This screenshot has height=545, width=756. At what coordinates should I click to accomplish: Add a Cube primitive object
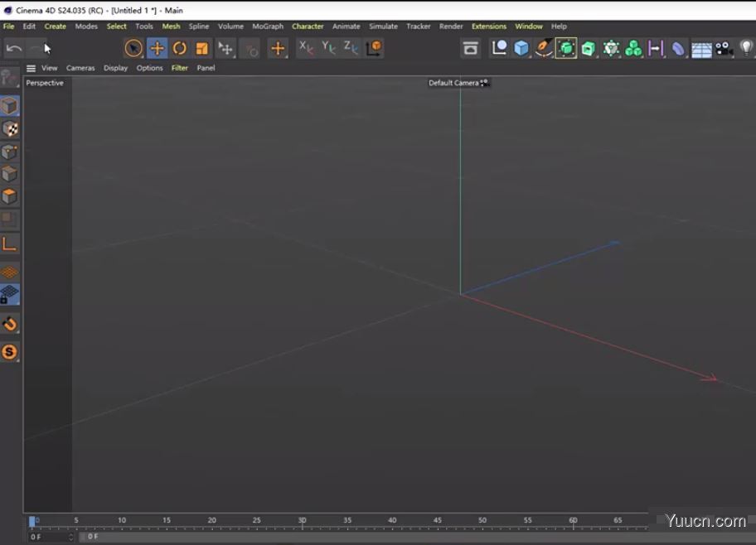521,48
